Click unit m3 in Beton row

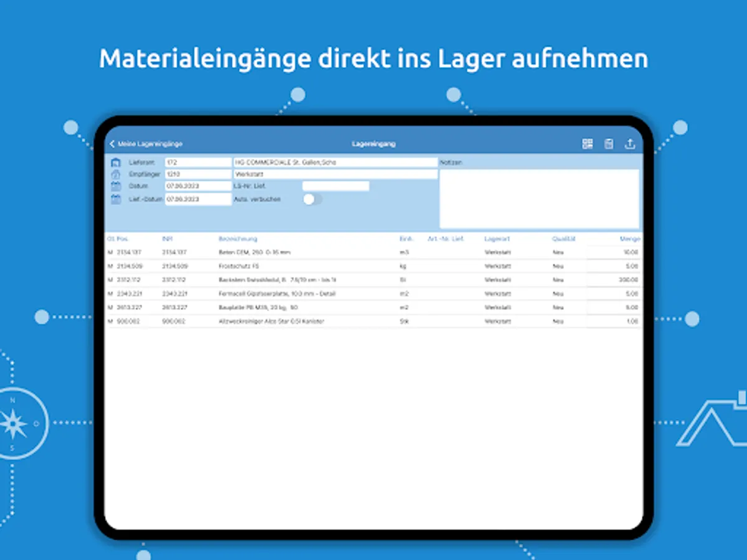[x=403, y=253]
